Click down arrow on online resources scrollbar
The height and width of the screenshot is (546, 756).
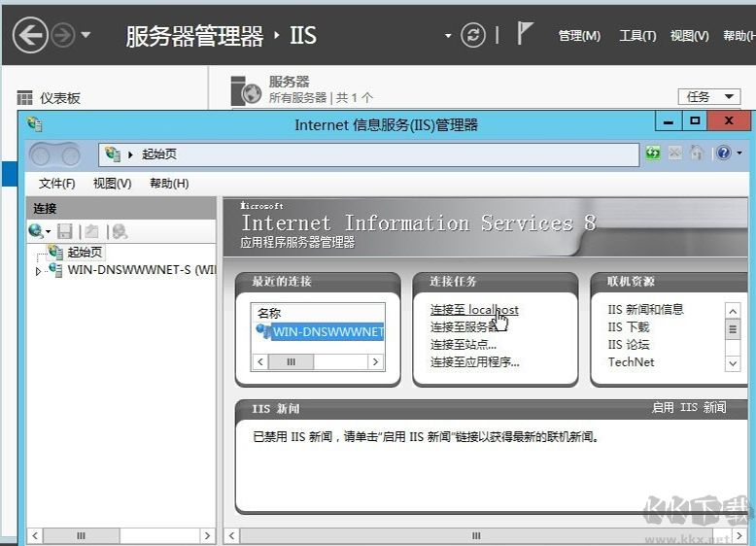point(733,364)
